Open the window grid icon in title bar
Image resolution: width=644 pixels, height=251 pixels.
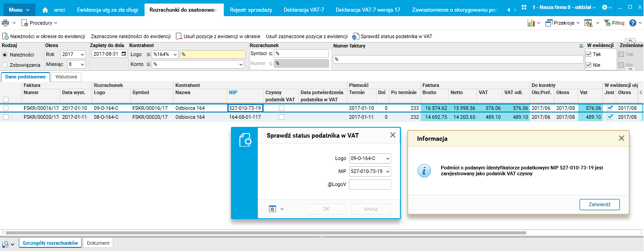[x=525, y=8]
